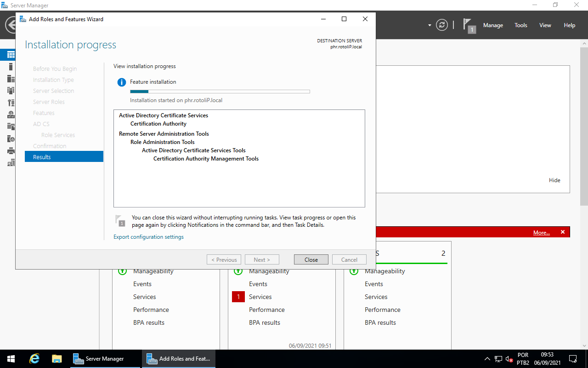The image size is (588, 368).
Task: Open the Manage menu
Action: tap(493, 25)
